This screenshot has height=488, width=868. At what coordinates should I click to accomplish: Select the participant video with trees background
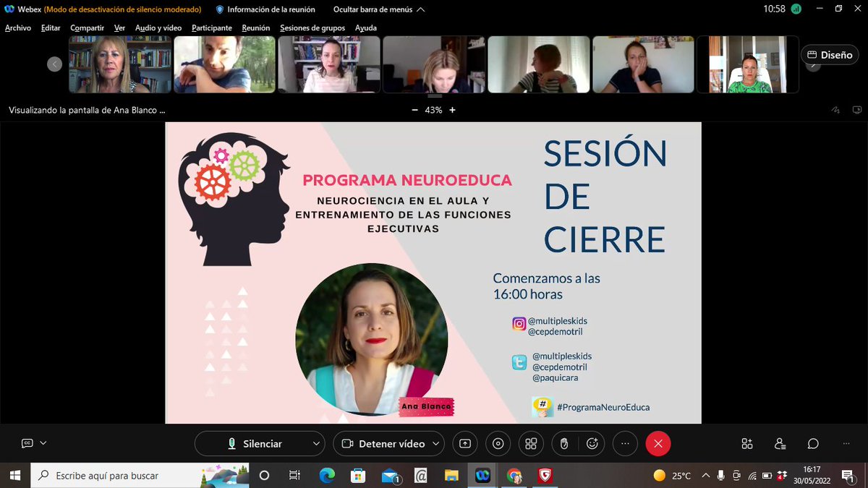[225, 64]
